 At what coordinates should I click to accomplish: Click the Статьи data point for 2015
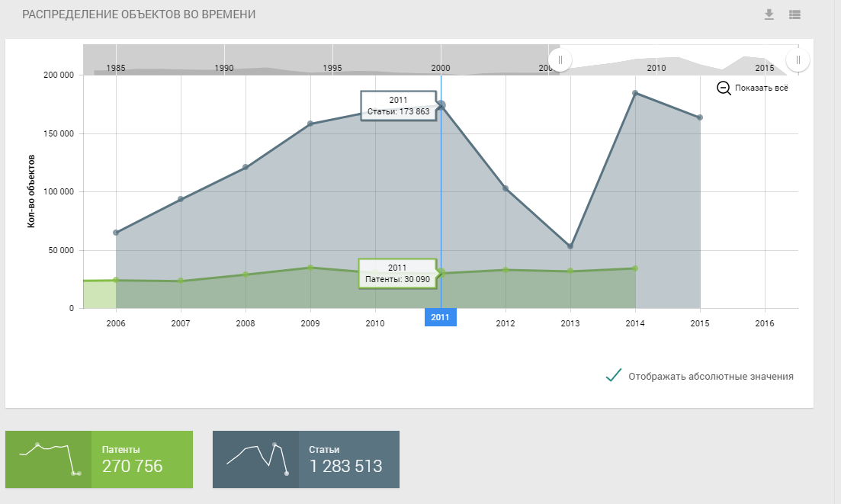pyautogui.click(x=700, y=117)
